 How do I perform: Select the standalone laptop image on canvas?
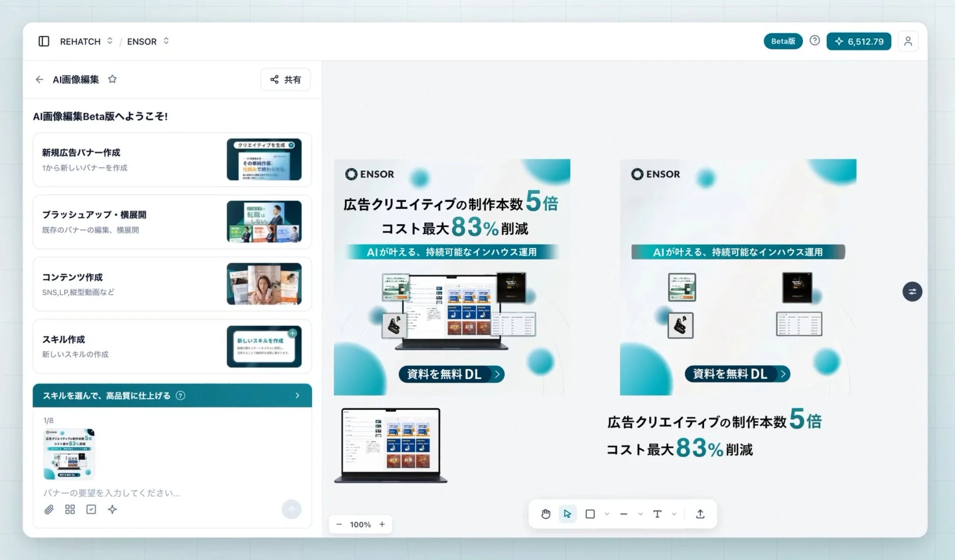pyautogui.click(x=391, y=445)
